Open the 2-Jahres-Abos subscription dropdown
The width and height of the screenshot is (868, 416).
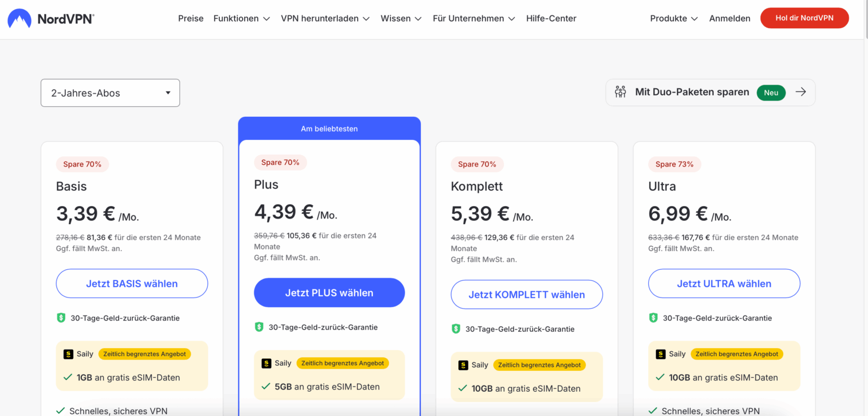tap(110, 93)
